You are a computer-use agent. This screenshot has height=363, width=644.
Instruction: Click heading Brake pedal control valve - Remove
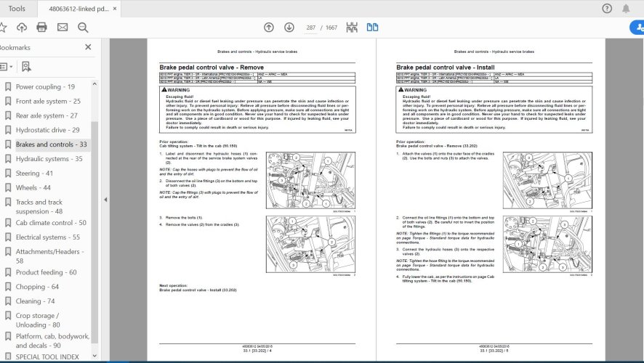coord(212,68)
